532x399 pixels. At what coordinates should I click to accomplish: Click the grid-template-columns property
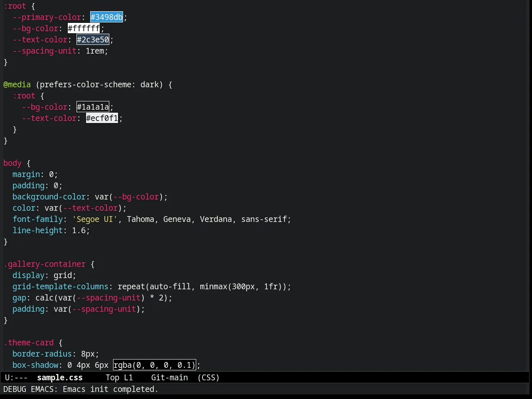[x=60, y=286]
